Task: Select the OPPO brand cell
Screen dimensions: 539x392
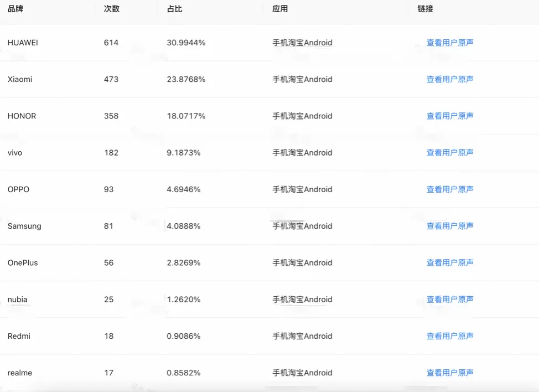Action: [x=19, y=189]
